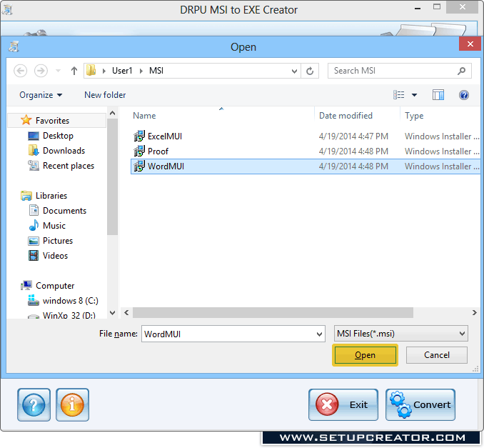
Task: Open file dialog Help icon
Action: 464,95
